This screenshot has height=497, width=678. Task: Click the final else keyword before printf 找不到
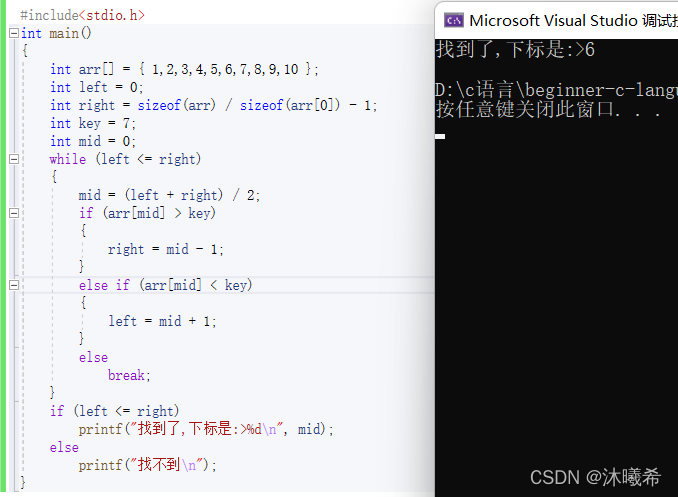(64, 447)
